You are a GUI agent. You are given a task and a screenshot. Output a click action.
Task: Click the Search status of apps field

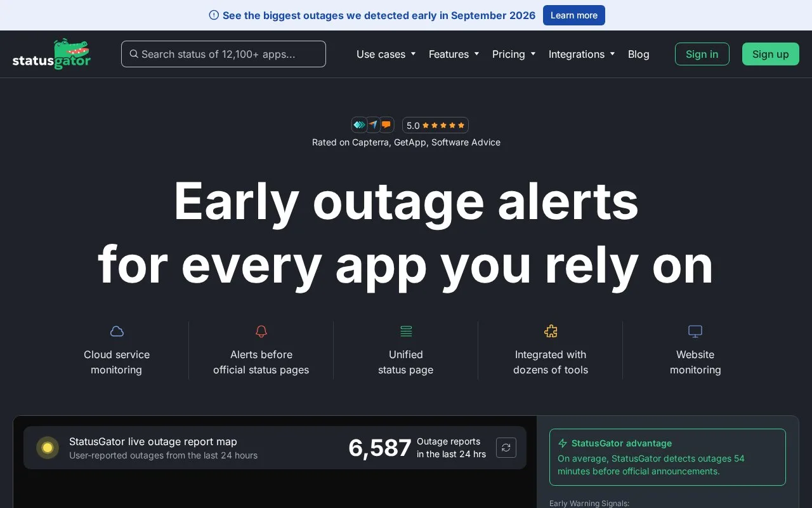[x=223, y=54]
